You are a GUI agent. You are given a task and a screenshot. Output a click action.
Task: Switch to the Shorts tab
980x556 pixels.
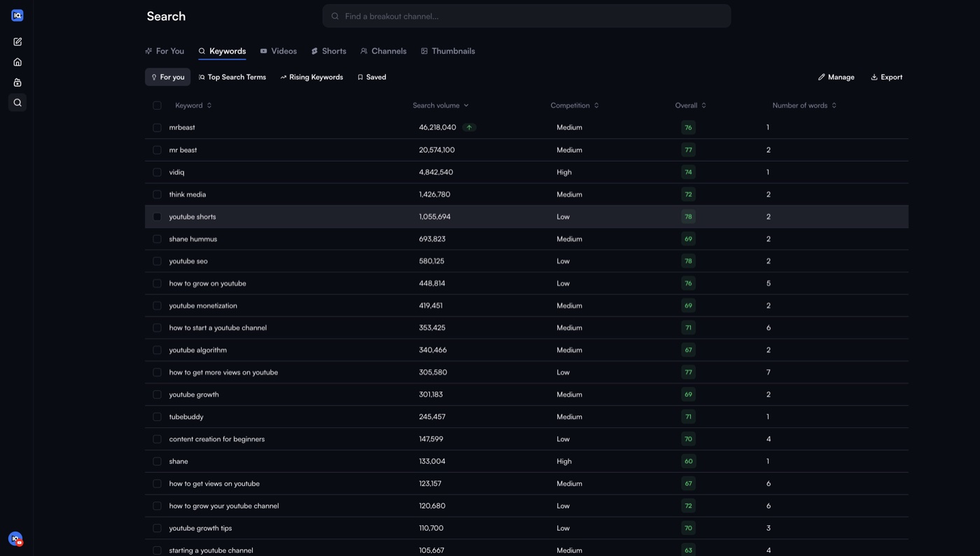click(328, 51)
